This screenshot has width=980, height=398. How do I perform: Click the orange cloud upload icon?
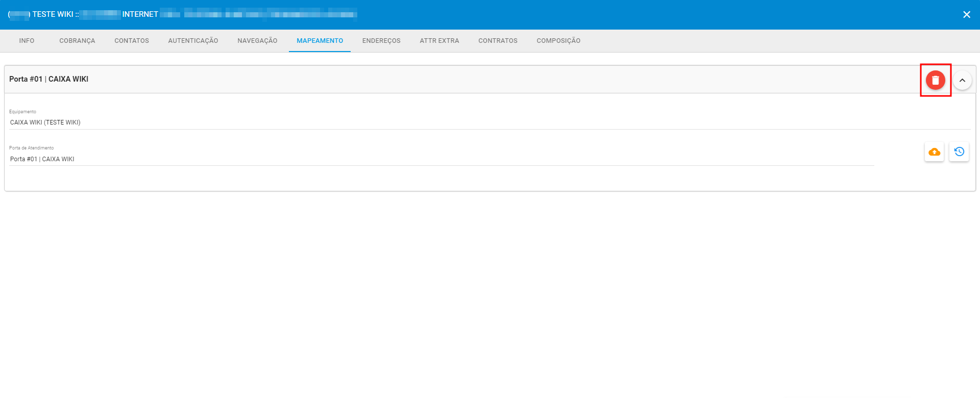pos(934,152)
